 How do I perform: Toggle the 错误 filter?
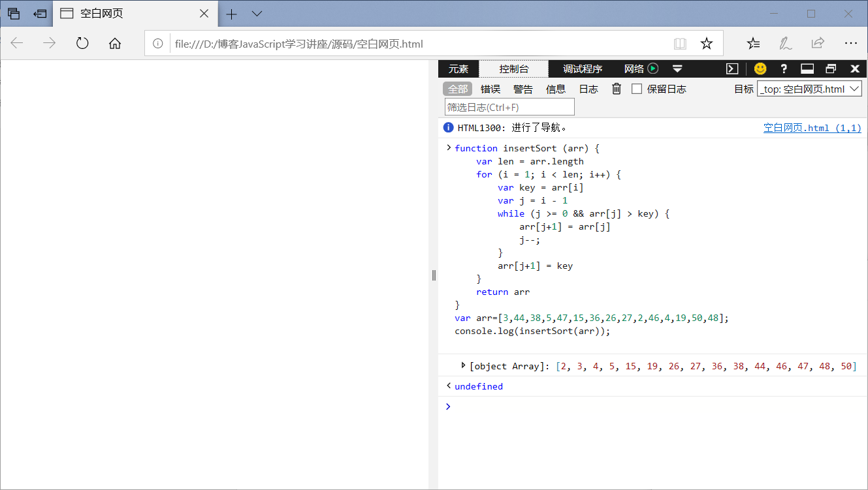click(x=490, y=89)
